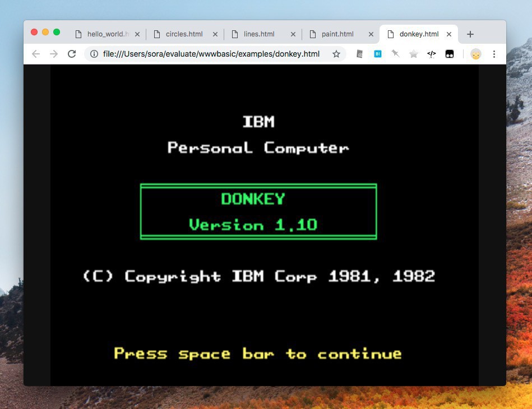Reload the donkey.html page
Screen dimensions: 532x409
72,54
